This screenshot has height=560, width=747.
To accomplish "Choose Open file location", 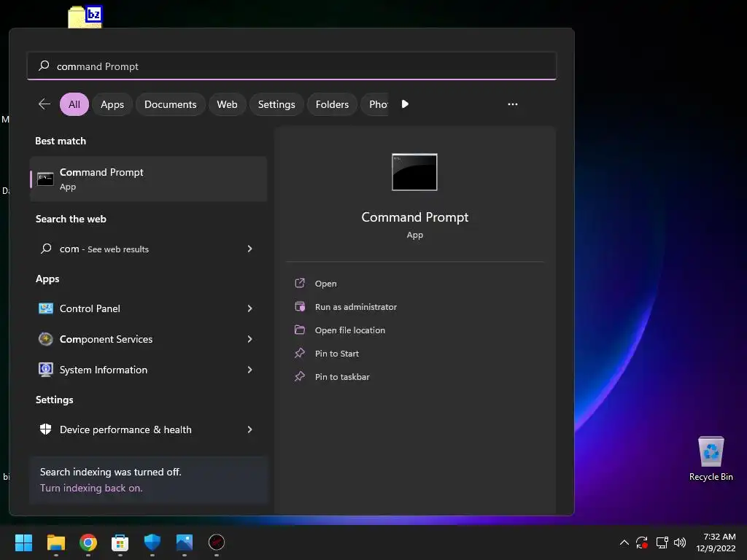I will [x=350, y=330].
